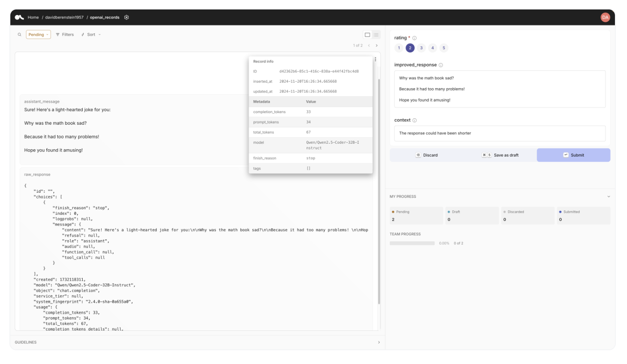
Task: Collapse the My Progress section
Action: (608, 197)
